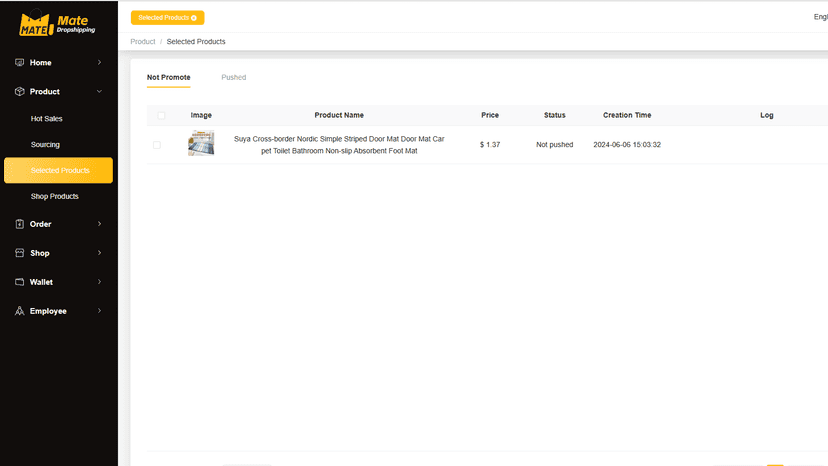Switch to the Pushed tab
The image size is (828, 466).
click(x=233, y=77)
